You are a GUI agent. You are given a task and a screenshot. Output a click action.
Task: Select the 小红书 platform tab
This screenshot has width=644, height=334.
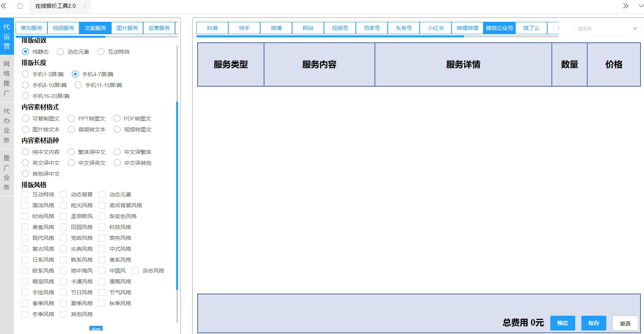coord(436,28)
